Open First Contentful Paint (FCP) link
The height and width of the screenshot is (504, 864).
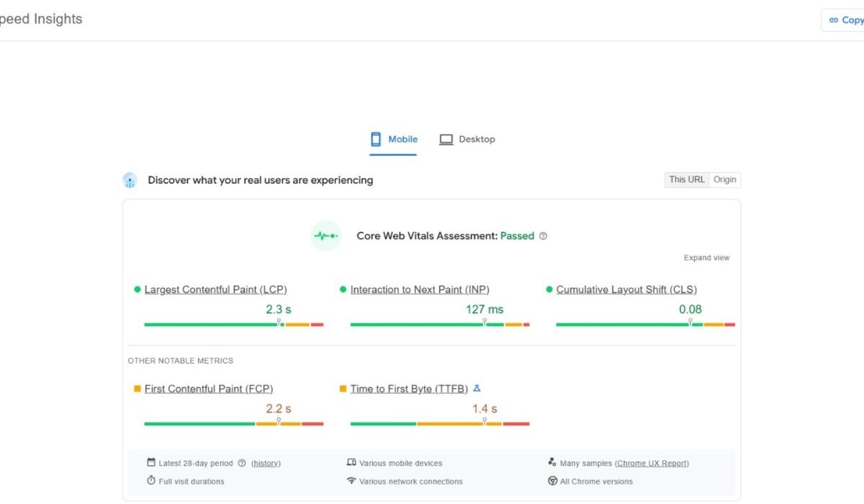209,389
